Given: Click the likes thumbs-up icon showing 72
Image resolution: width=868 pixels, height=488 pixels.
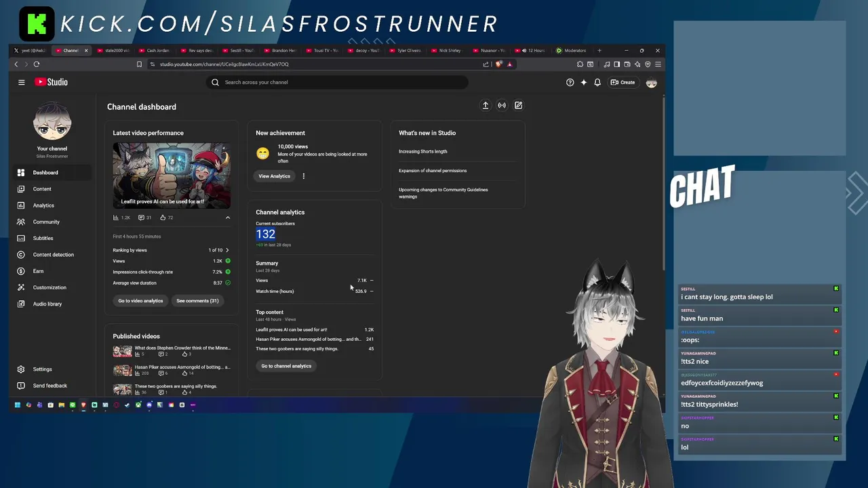Looking at the screenshot, I should [x=163, y=218].
